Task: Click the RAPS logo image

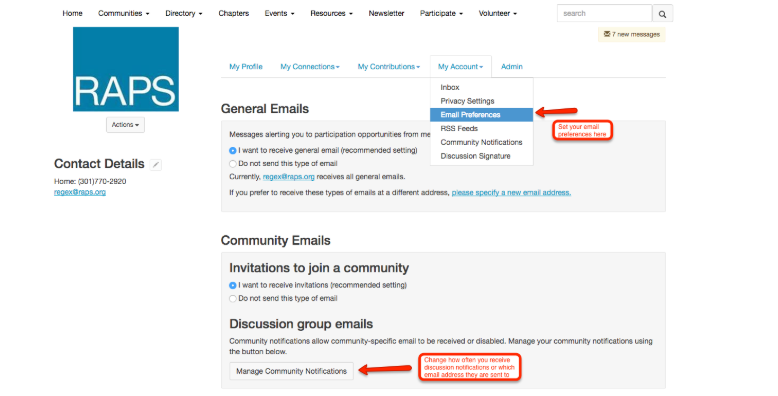Action: [126, 69]
